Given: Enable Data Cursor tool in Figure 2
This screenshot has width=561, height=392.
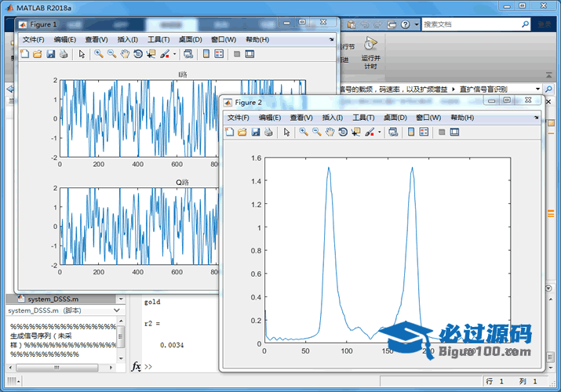Looking at the screenshot, I should pyautogui.click(x=355, y=132).
